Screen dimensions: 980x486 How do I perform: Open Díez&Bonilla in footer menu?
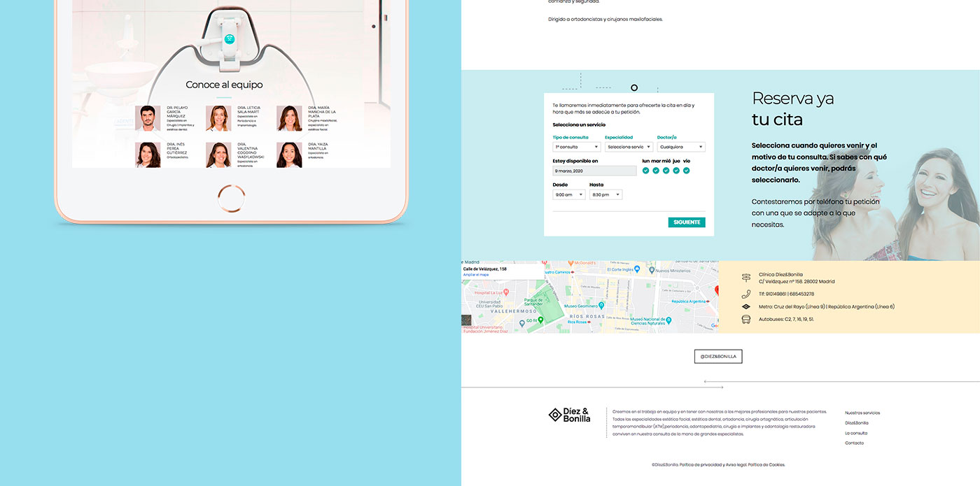(857, 423)
